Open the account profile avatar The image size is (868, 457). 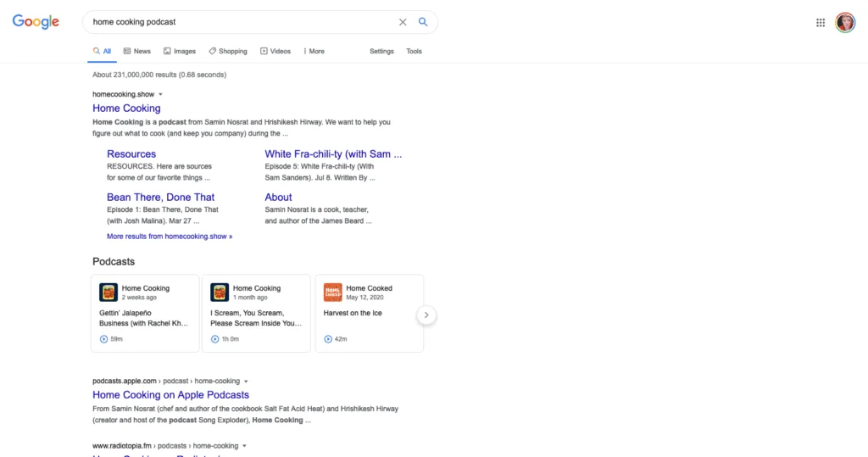(845, 23)
